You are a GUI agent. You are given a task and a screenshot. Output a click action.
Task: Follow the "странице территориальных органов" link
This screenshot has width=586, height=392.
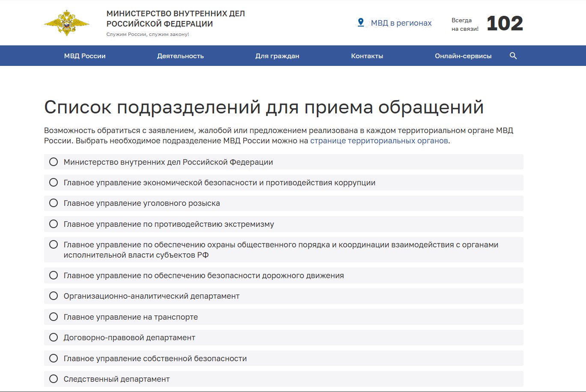coord(379,141)
